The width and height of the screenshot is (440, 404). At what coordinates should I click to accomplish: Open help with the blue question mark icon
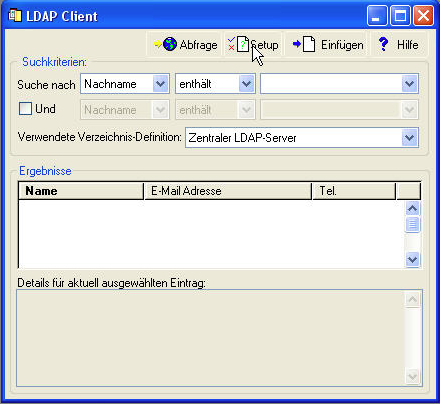click(x=383, y=44)
